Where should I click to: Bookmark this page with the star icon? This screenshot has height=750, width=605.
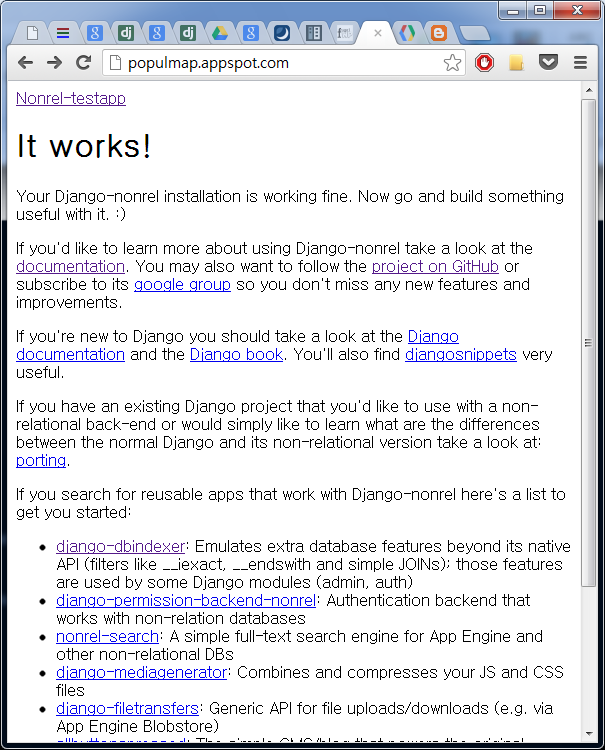pos(452,63)
